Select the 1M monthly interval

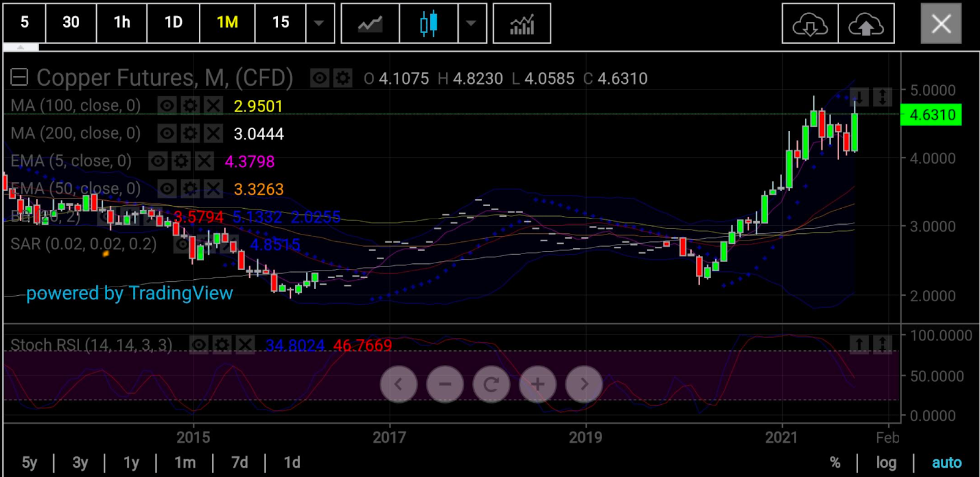click(x=227, y=23)
